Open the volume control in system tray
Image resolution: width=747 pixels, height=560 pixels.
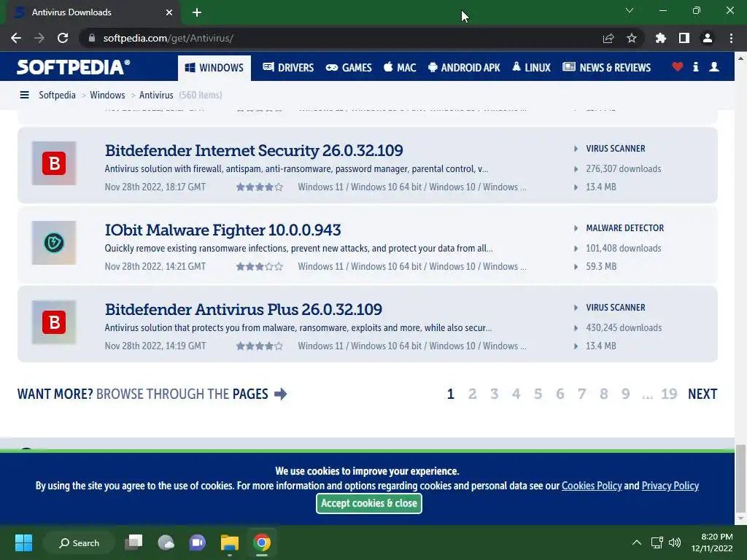pos(675,542)
